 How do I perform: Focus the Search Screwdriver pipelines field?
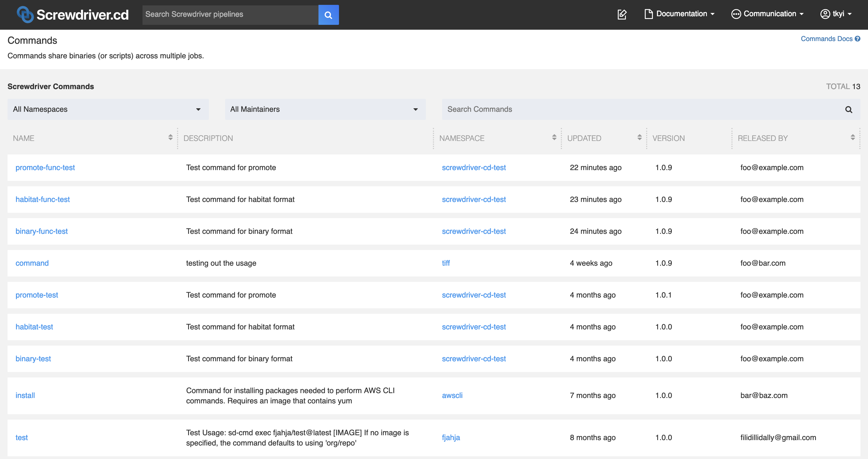[230, 15]
